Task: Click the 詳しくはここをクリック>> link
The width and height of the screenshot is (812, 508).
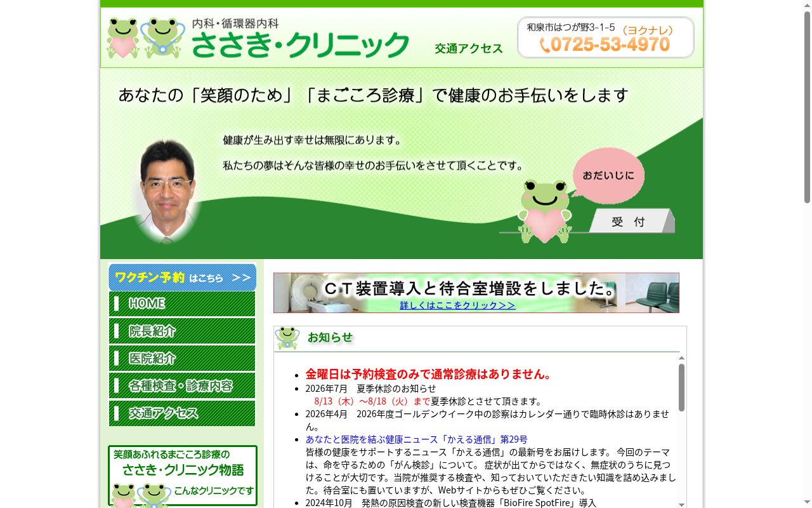Action: (457, 305)
